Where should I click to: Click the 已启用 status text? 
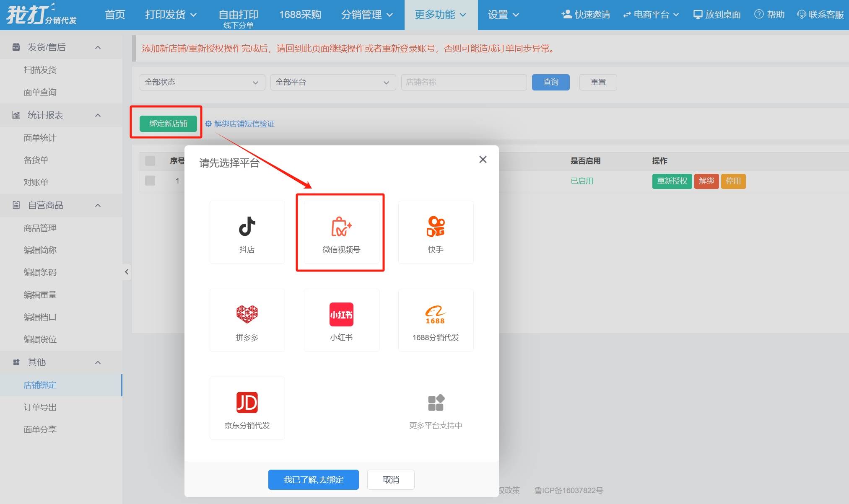coord(582,181)
